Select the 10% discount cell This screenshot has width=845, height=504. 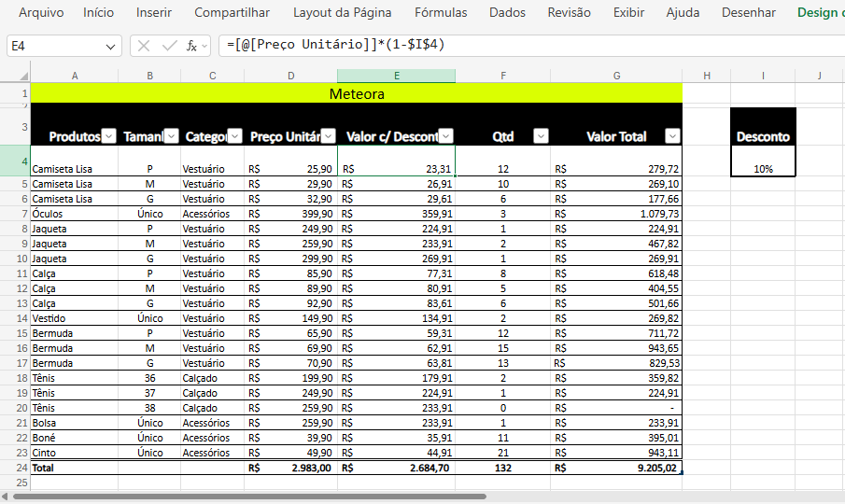763,161
